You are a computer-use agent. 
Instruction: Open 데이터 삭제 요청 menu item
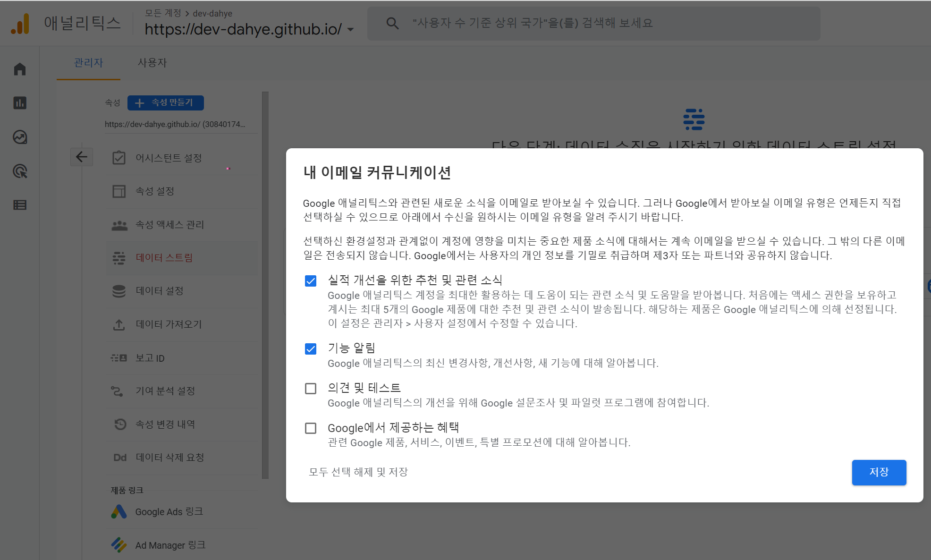[182, 458]
